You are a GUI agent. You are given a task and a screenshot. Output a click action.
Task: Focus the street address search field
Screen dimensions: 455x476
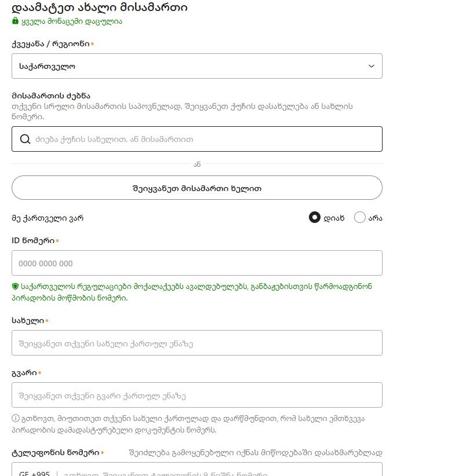pos(197,140)
